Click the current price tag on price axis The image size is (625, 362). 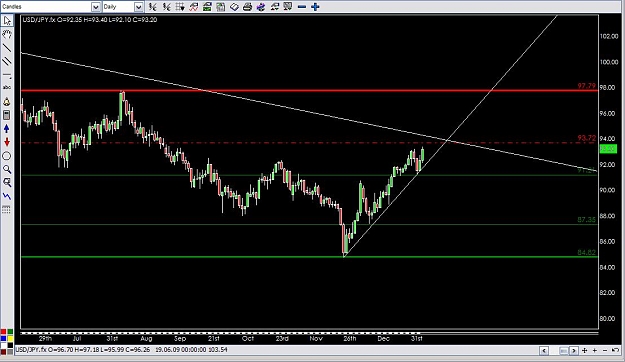pos(608,149)
